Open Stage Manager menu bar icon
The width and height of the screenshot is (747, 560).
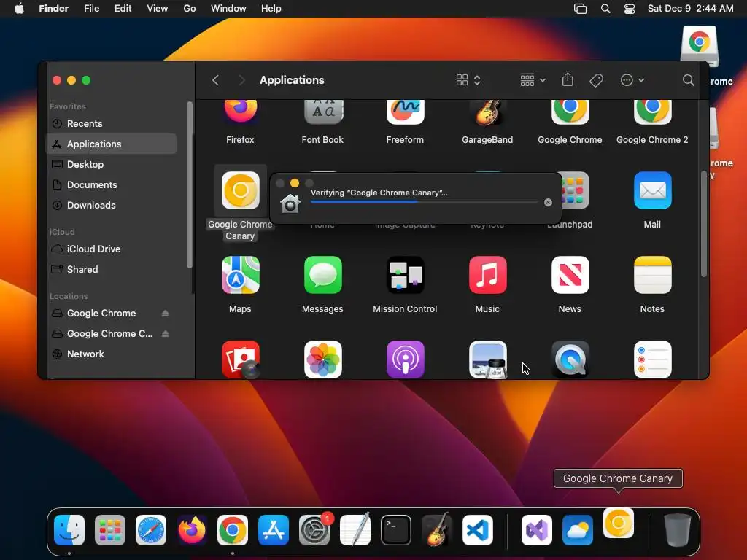(x=580, y=9)
